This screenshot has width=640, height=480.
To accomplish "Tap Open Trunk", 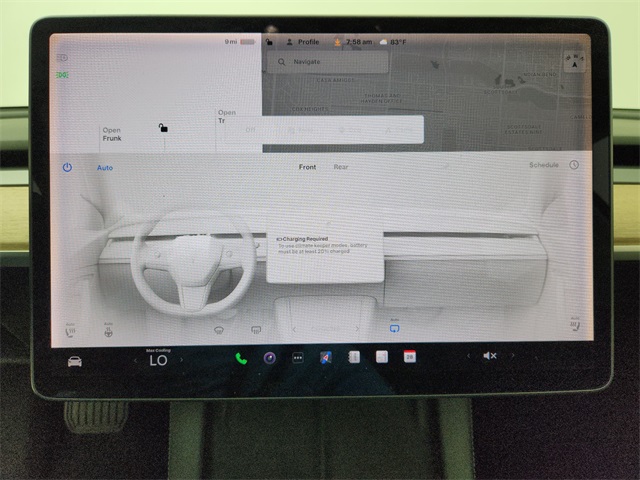I will (x=227, y=116).
